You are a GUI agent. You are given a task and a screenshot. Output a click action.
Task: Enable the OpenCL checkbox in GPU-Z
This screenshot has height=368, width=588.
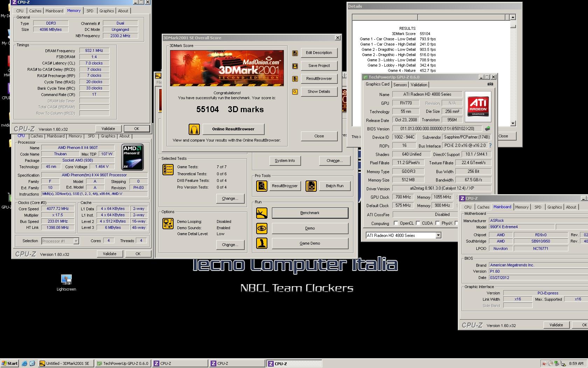click(396, 223)
